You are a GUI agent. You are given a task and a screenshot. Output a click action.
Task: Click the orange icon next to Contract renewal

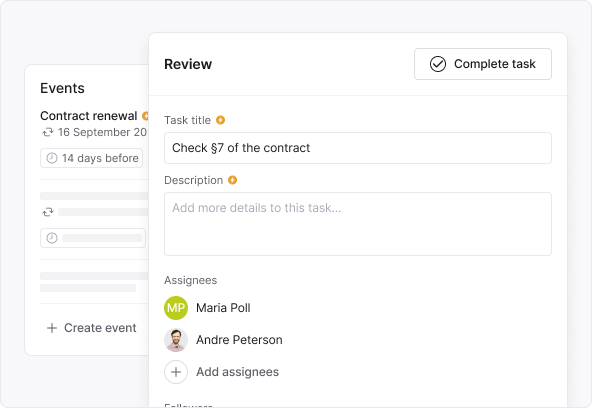click(145, 116)
